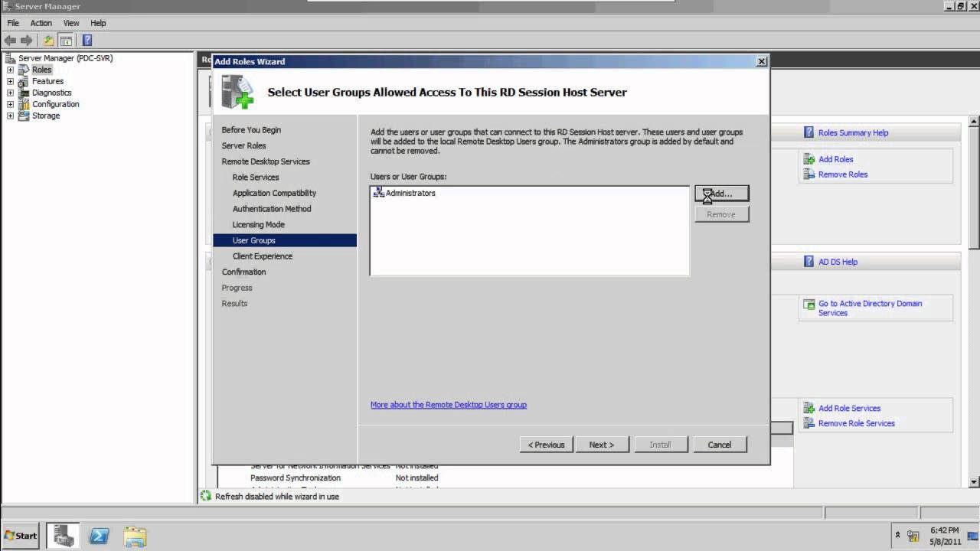Screen dimensions: 980x551
Task: Click the Add Role Services link
Action: [850, 408]
